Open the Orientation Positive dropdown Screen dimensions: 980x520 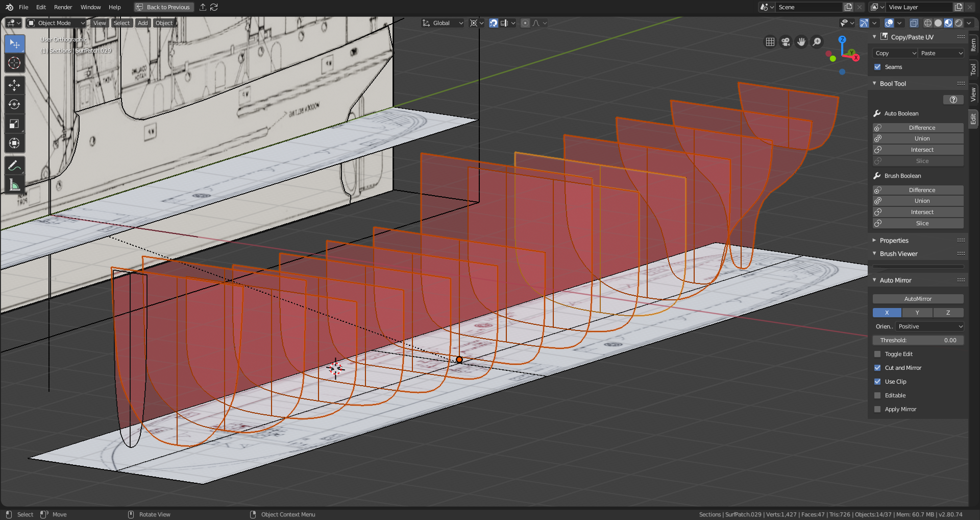click(929, 326)
